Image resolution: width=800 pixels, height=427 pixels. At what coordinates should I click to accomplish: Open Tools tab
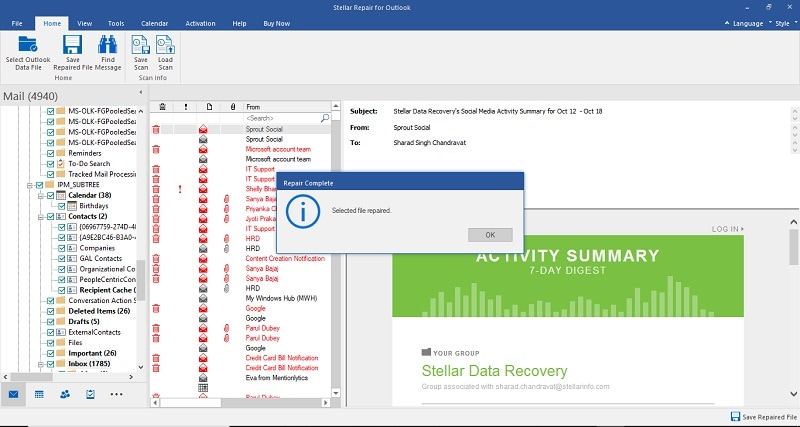click(x=116, y=23)
